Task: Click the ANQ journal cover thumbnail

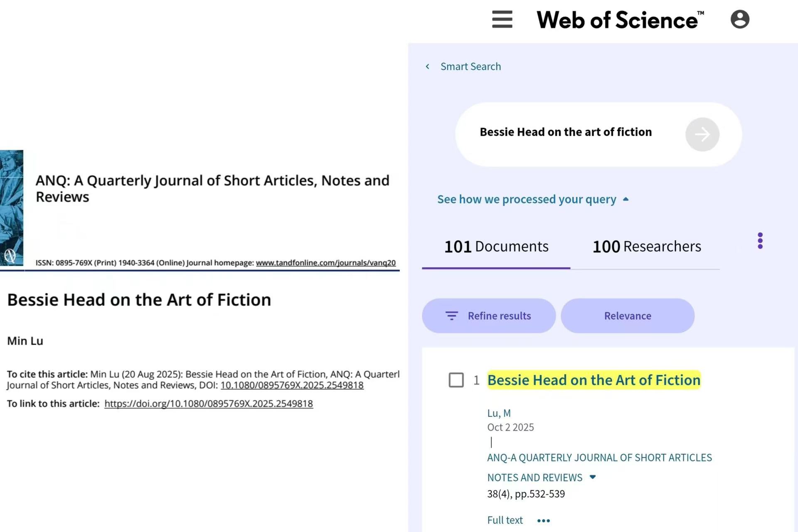Action: (12, 208)
